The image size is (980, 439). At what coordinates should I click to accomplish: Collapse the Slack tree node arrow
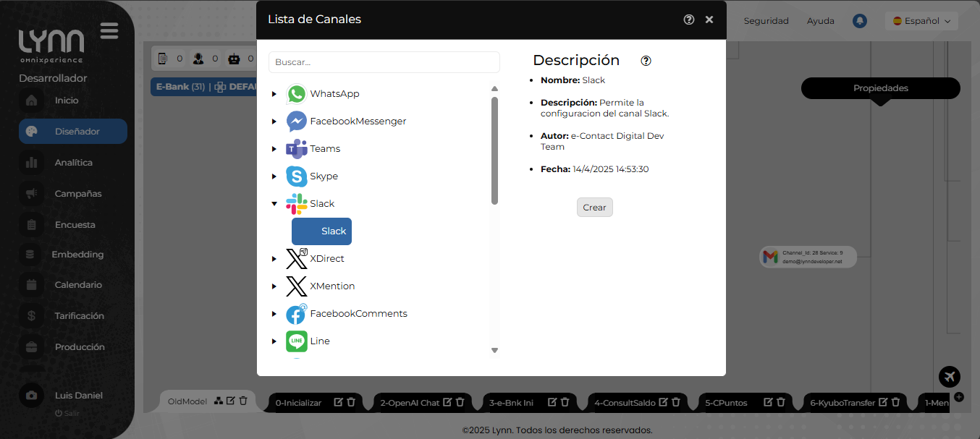274,204
